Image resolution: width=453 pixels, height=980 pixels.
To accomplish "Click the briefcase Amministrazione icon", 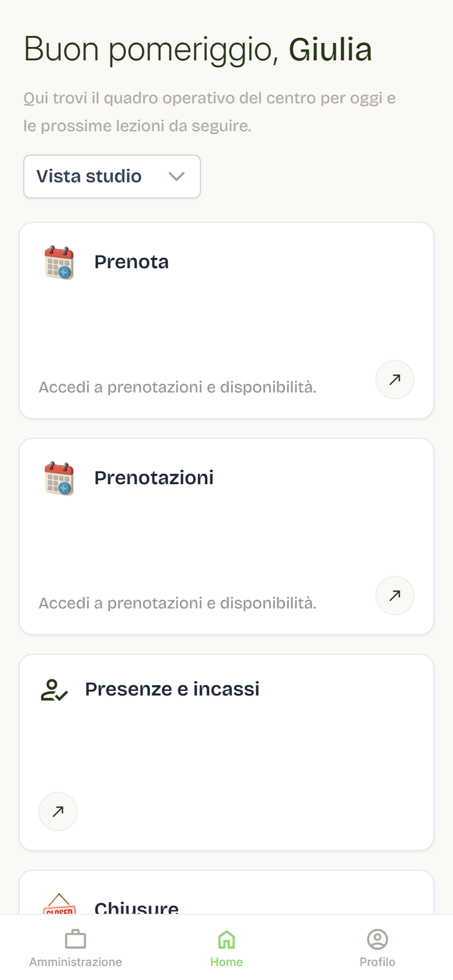I will (75, 939).
